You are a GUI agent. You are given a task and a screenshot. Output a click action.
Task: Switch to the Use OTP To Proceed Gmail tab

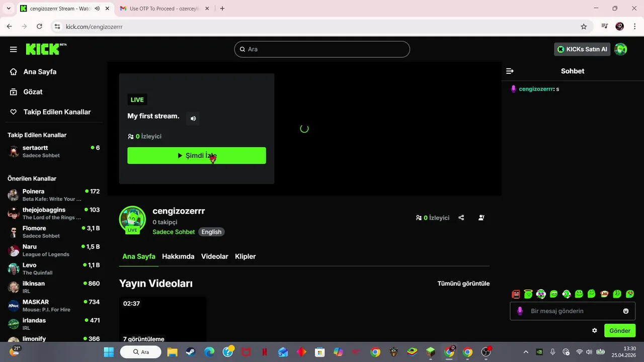tap(164, 9)
